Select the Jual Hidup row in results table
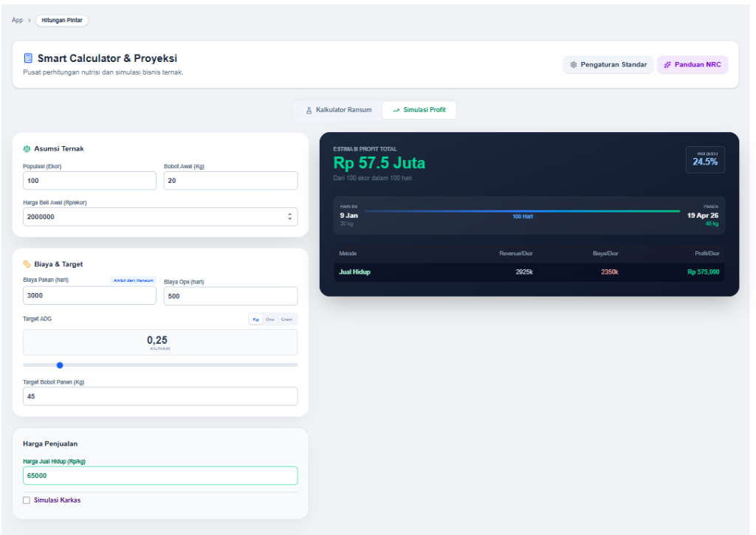Image resolution: width=756 pixels, height=535 pixels. point(529,272)
